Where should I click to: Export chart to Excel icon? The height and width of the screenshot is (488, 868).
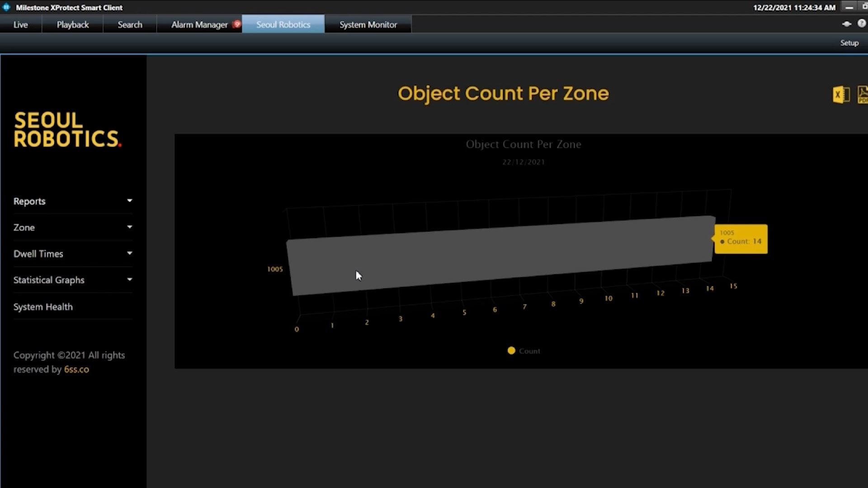tap(841, 94)
